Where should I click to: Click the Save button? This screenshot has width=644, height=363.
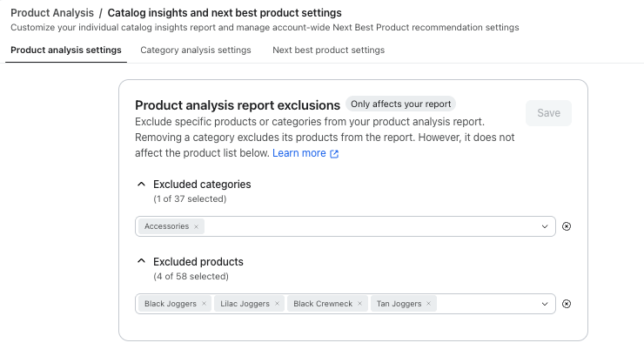click(549, 113)
